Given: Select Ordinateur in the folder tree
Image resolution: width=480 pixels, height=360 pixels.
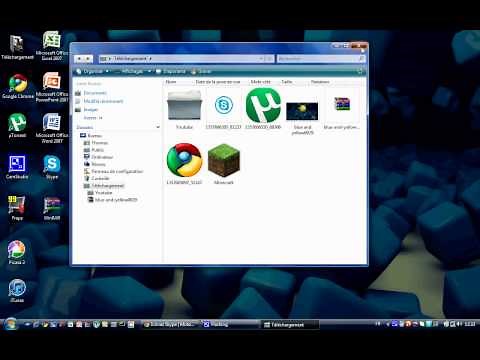Looking at the screenshot, I should 99,157.
